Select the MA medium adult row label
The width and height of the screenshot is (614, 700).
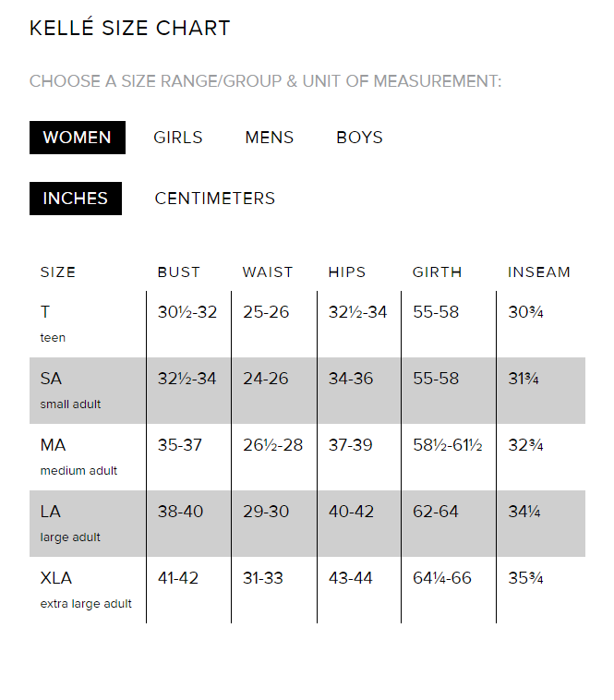click(x=78, y=456)
